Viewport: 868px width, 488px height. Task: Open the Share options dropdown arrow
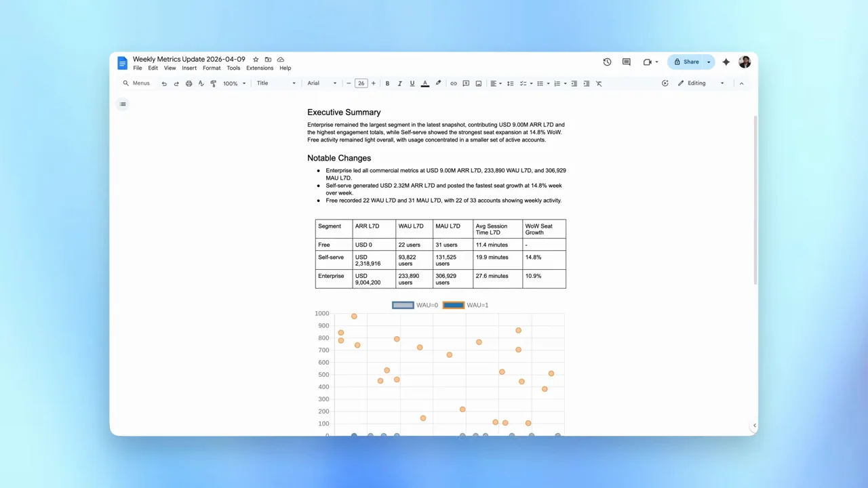709,62
